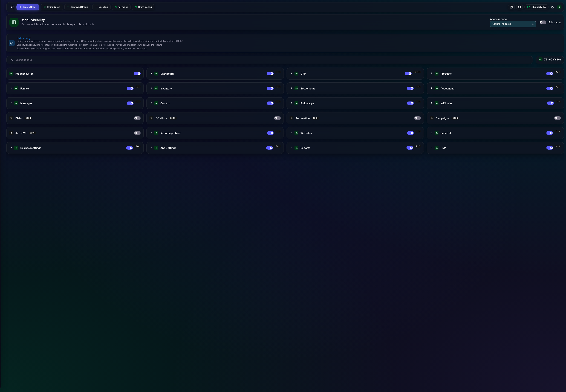Expand the Funnels submenu chevron

11,88
